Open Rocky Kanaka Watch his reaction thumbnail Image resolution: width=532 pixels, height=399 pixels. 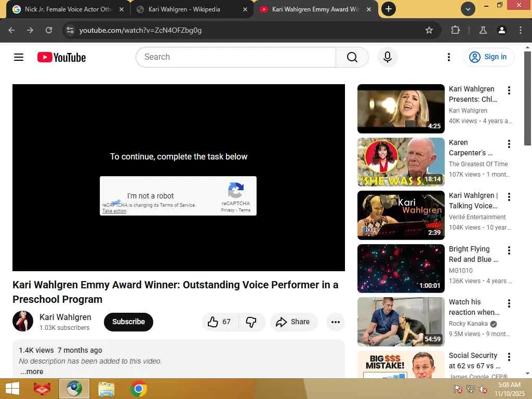coord(401,322)
